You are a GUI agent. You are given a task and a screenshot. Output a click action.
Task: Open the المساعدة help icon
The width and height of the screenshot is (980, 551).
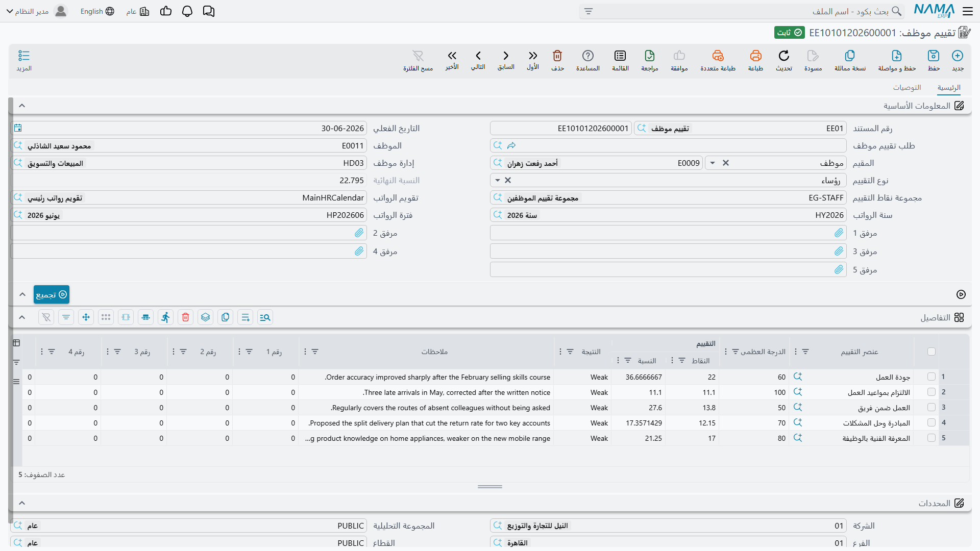[x=588, y=56]
